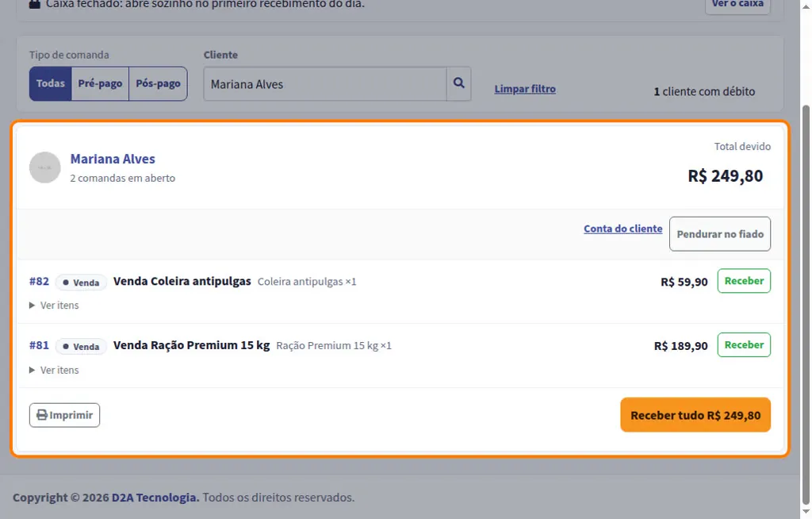Click the D2A Tecnologia footer link
Viewport: 812px width, 519px height.
(x=155, y=498)
